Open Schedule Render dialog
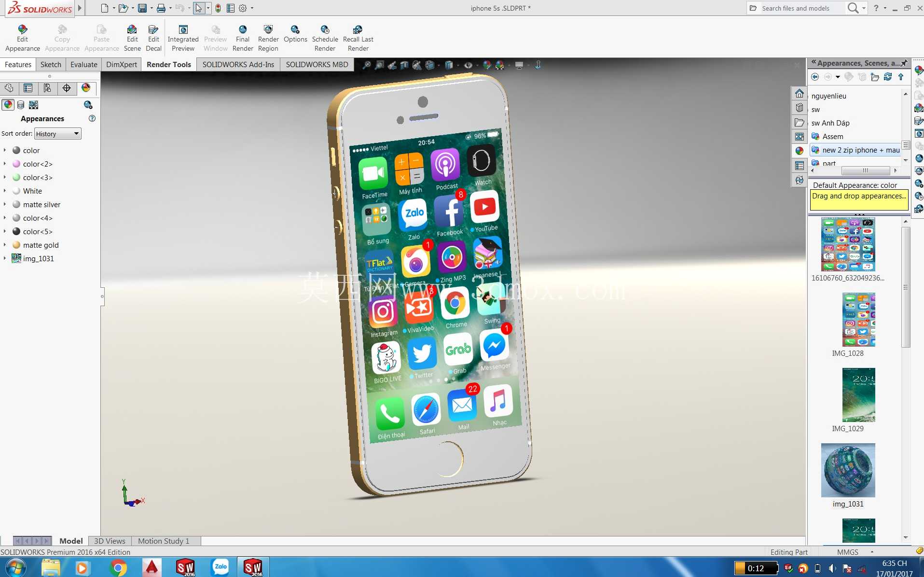The width and height of the screenshot is (924, 577). tap(325, 38)
